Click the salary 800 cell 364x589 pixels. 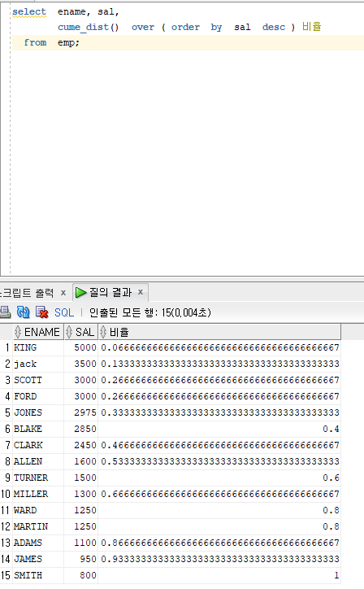[81, 575]
